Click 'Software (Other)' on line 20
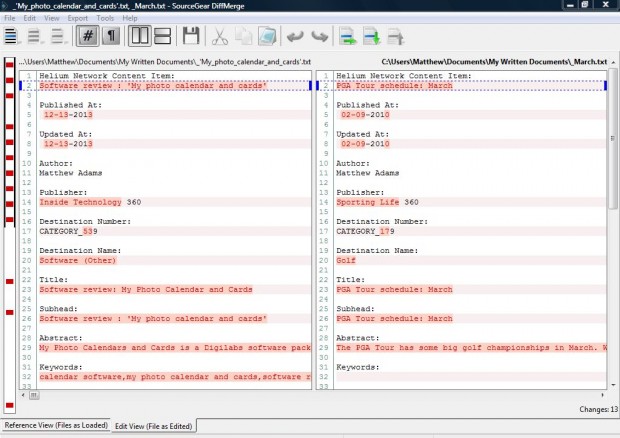Viewport: 620px width, 438px height. point(78,261)
